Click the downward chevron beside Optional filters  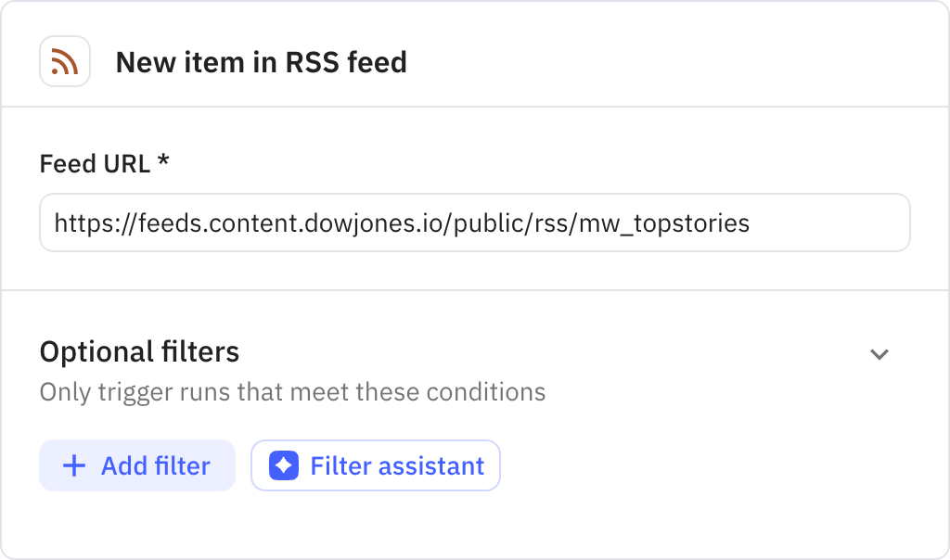tap(879, 354)
